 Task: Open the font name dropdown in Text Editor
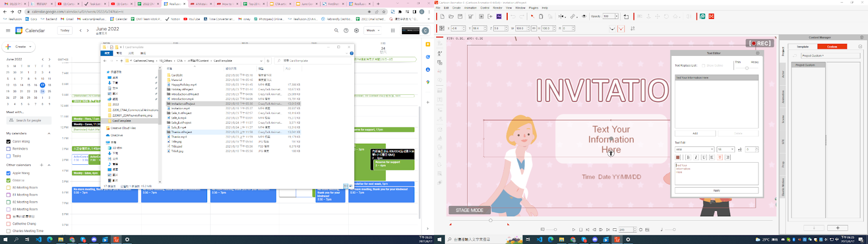point(694,149)
